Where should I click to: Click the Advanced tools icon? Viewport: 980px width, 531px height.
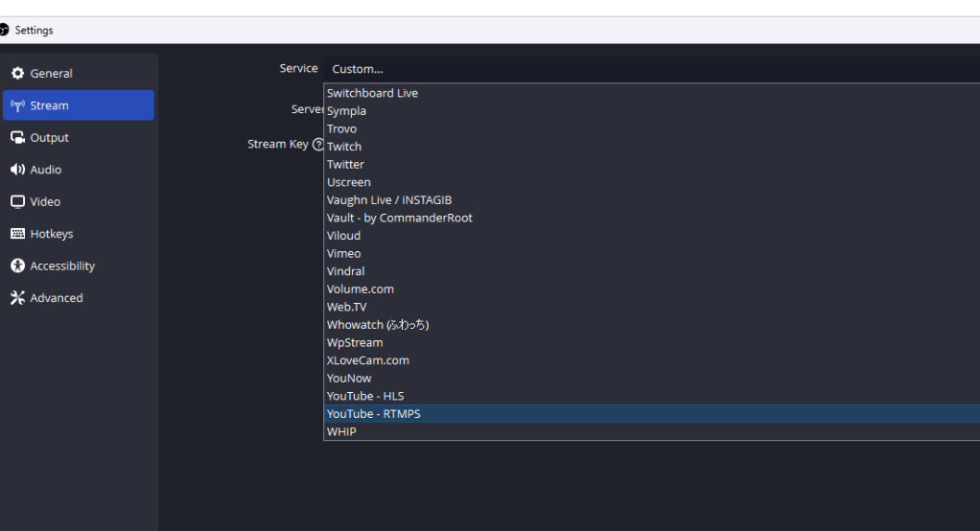(x=17, y=298)
